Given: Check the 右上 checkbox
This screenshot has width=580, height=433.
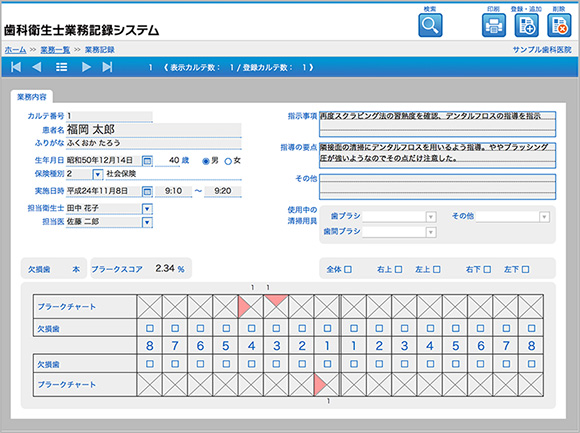Looking at the screenshot, I should pyautogui.click(x=398, y=269).
